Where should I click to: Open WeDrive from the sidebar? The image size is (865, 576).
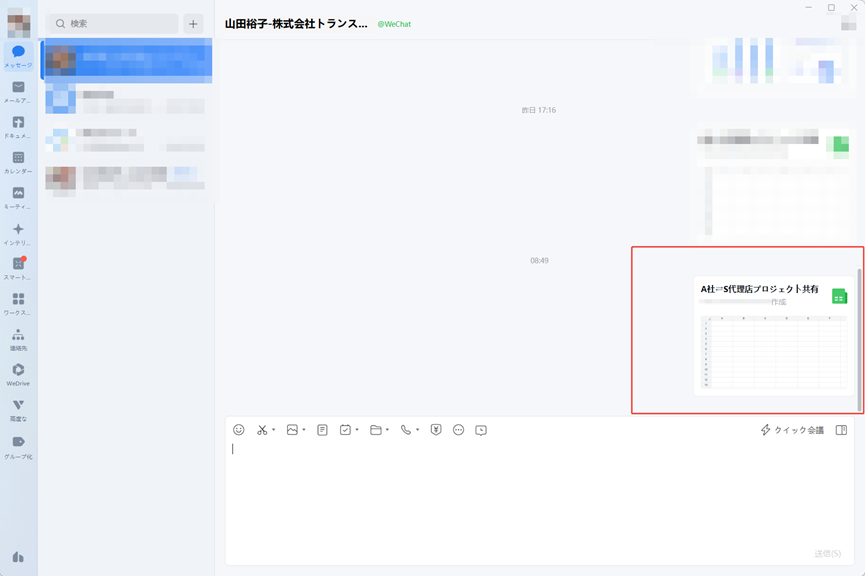pos(18,374)
